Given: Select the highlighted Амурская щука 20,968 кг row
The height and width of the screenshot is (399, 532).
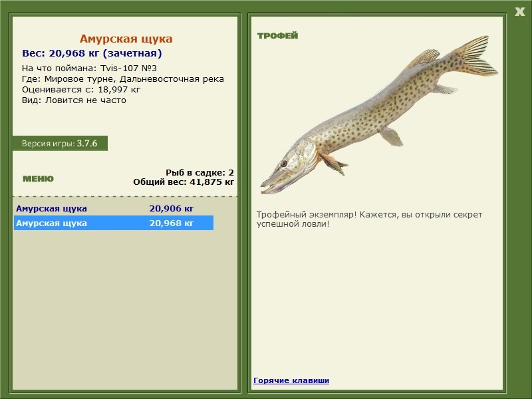Looking at the screenshot, I should [114, 223].
